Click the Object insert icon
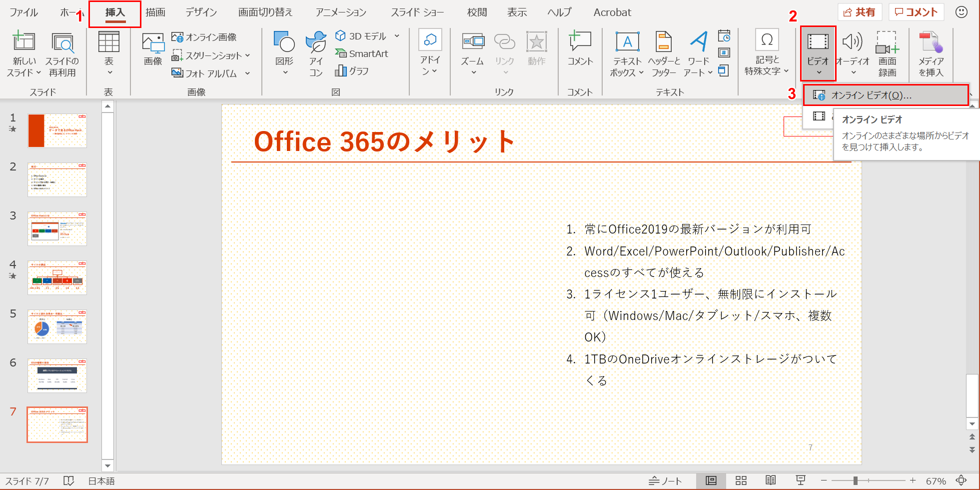 (x=724, y=70)
